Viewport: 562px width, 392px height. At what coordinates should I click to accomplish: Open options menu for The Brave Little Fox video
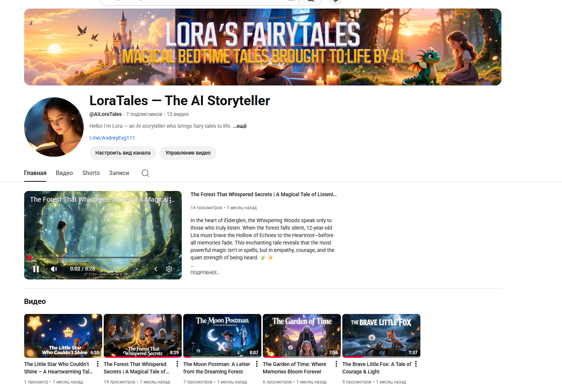click(416, 364)
